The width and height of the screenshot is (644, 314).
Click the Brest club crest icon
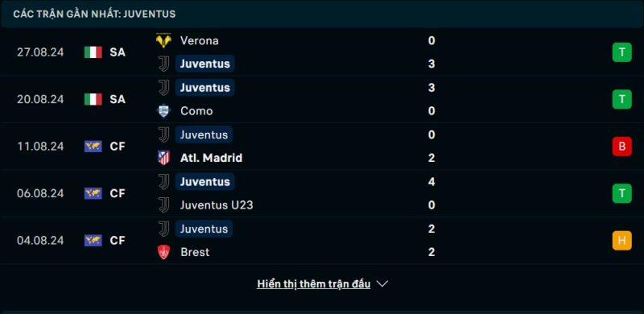click(x=164, y=252)
